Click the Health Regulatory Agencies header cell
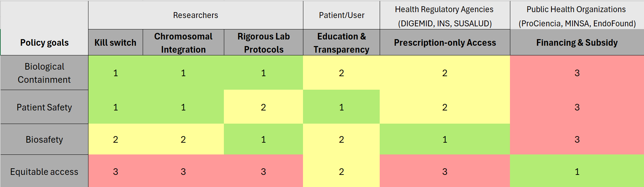 (445, 16)
